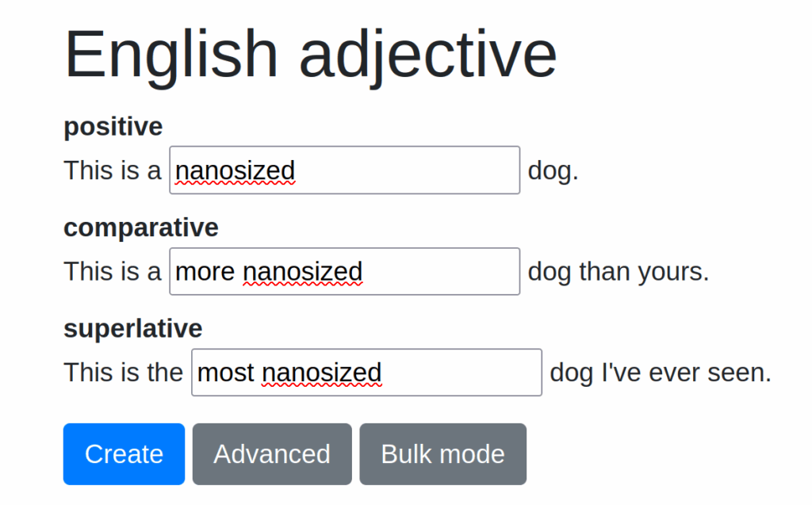This screenshot has height=505, width=812.
Task: Click the "This is the" text
Action: coord(123,372)
